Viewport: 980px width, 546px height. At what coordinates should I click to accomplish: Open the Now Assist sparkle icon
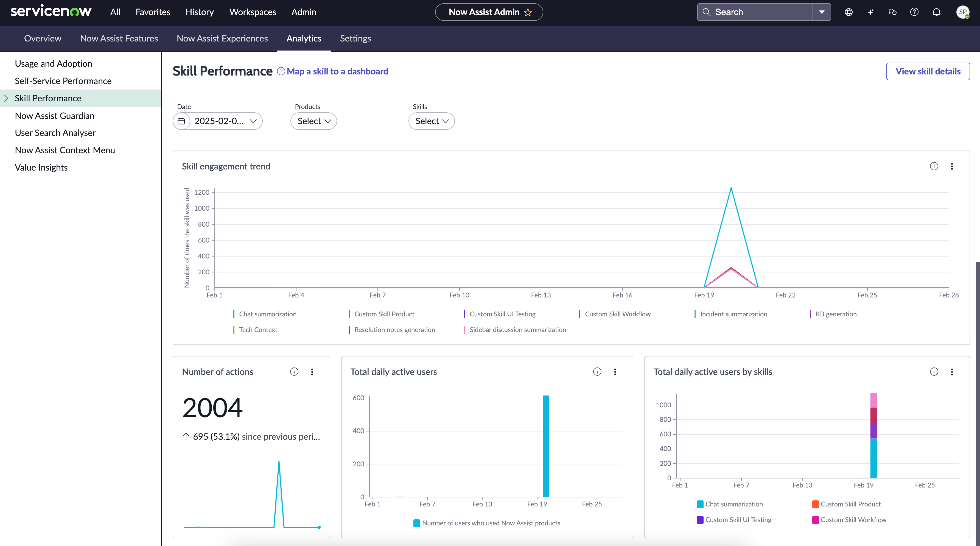(870, 12)
